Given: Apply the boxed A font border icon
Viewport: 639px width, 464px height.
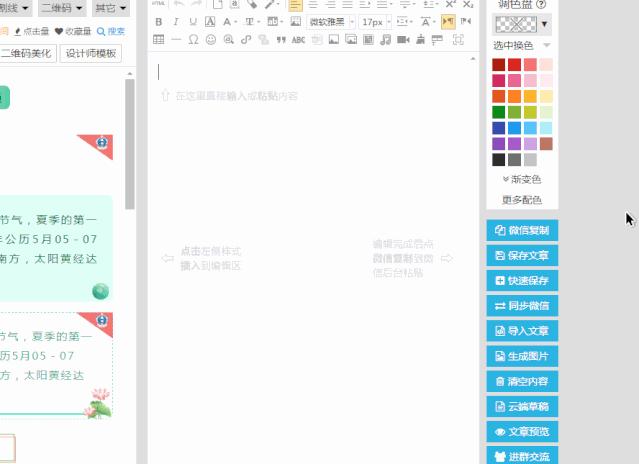Looking at the screenshot, I should click(210, 22).
